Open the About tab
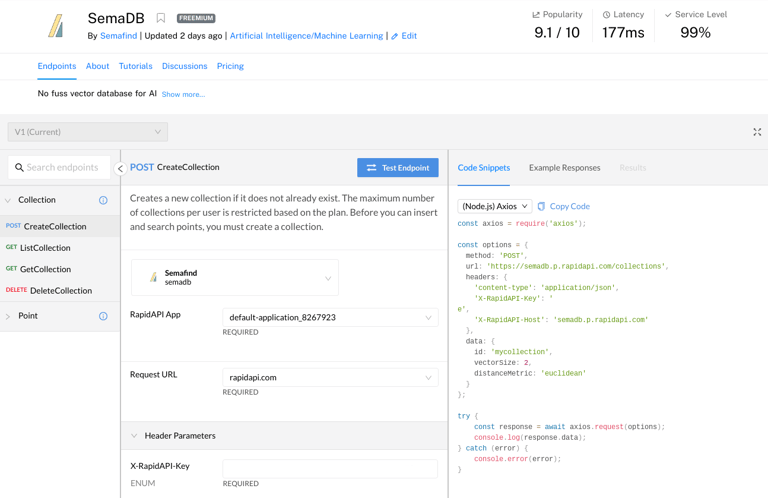 pyautogui.click(x=97, y=66)
